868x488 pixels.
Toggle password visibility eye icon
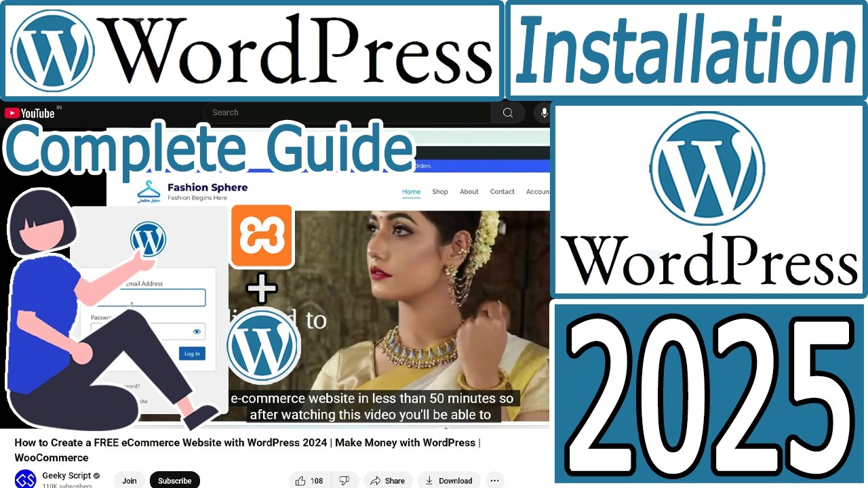coord(197,331)
